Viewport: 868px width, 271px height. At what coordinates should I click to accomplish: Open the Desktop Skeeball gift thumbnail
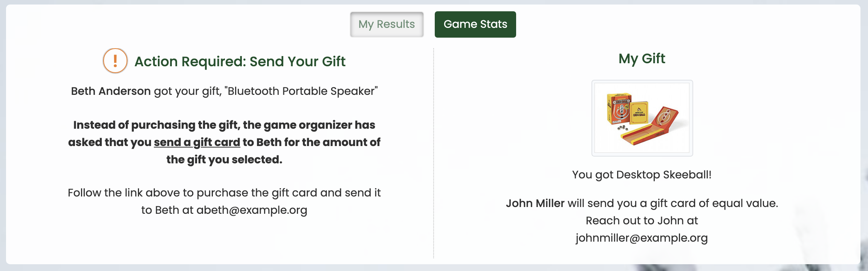(x=642, y=118)
